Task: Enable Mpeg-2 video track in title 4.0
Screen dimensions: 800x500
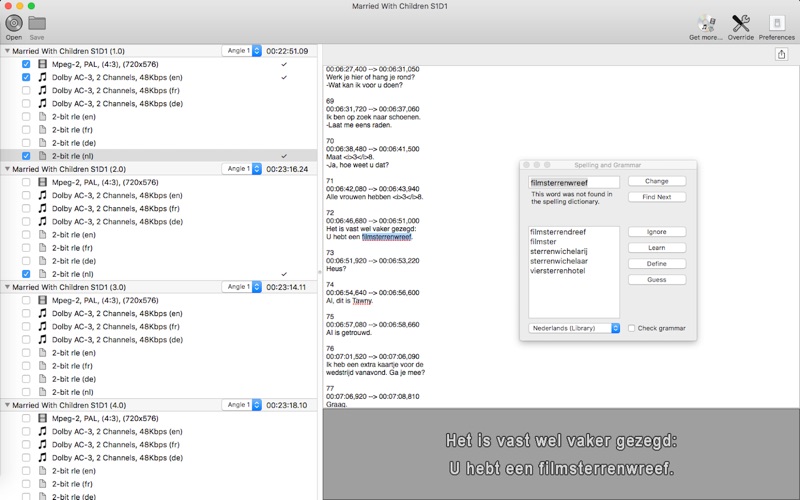Action: 26,418
